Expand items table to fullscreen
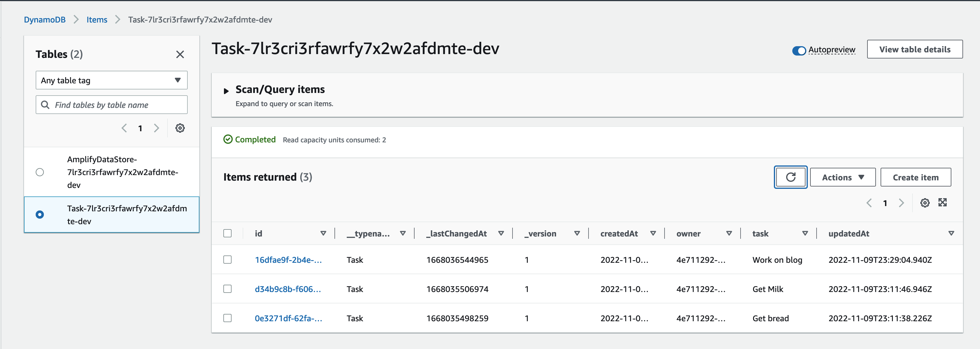The width and height of the screenshot is (980, 349). click(942, 202)
